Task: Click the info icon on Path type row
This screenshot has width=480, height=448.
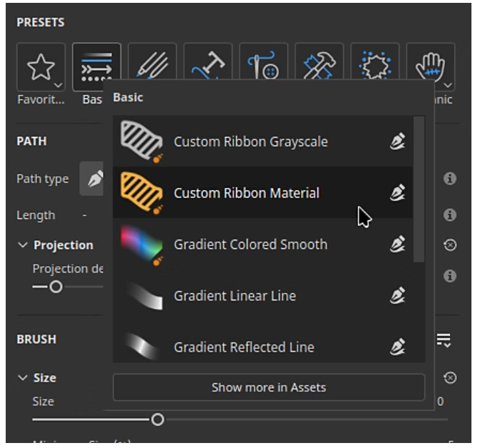Action: 450,179
